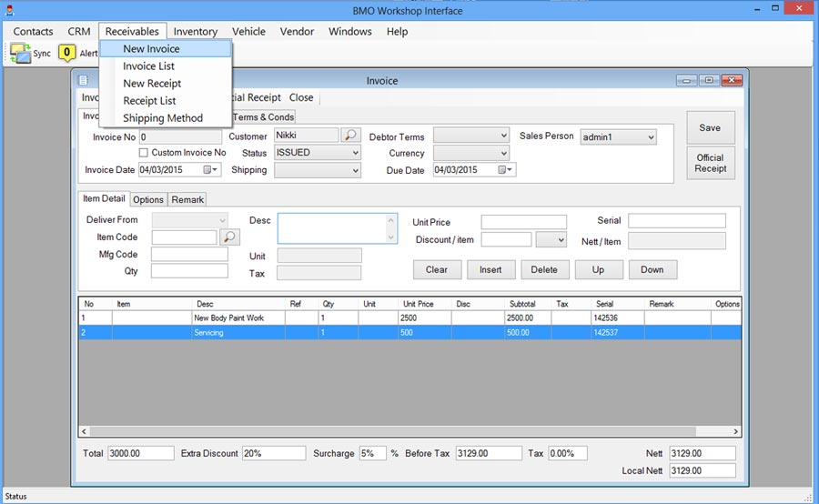
Task: Open the Due Date calendar picker
Action: click(x=505, y=170)
